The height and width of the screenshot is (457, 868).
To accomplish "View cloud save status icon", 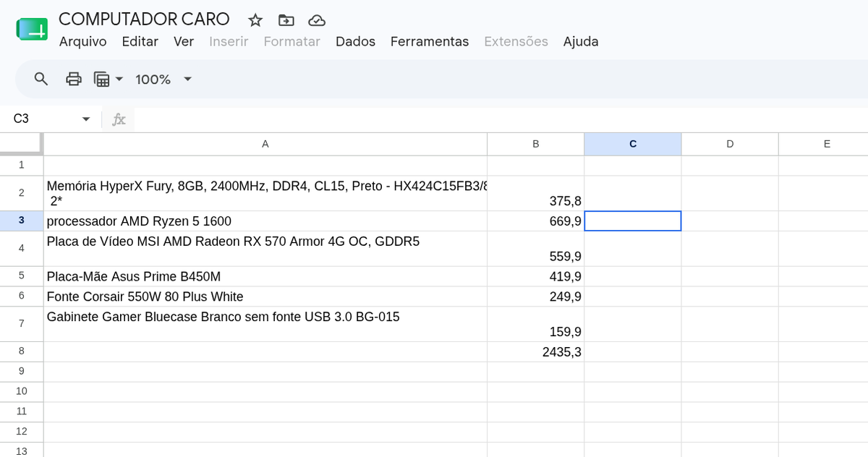I will [316, 20].
